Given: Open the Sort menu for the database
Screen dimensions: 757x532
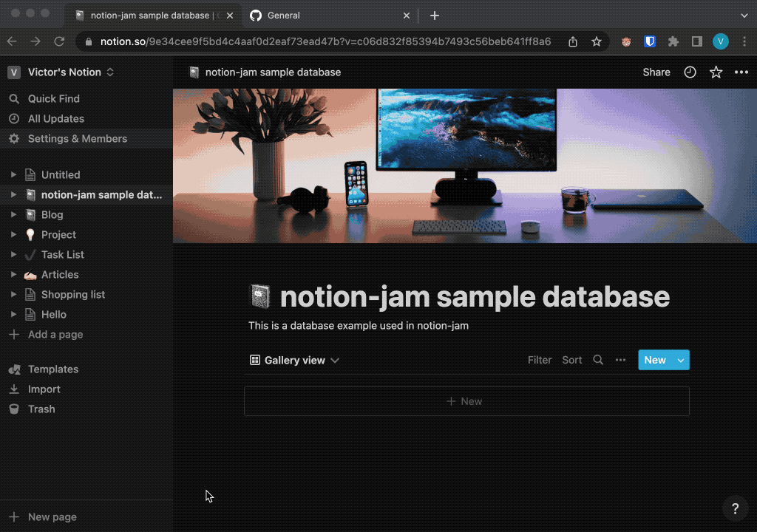Looking at the screenshot, I should pyautogui.click(x=571, y=360).
